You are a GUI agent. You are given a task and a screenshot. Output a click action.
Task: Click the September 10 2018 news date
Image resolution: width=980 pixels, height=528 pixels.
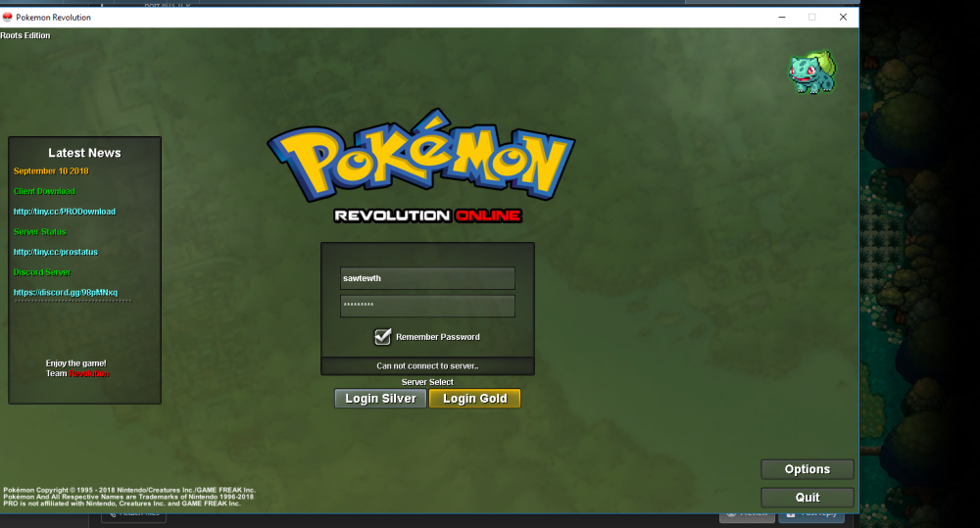click(51, 171)
